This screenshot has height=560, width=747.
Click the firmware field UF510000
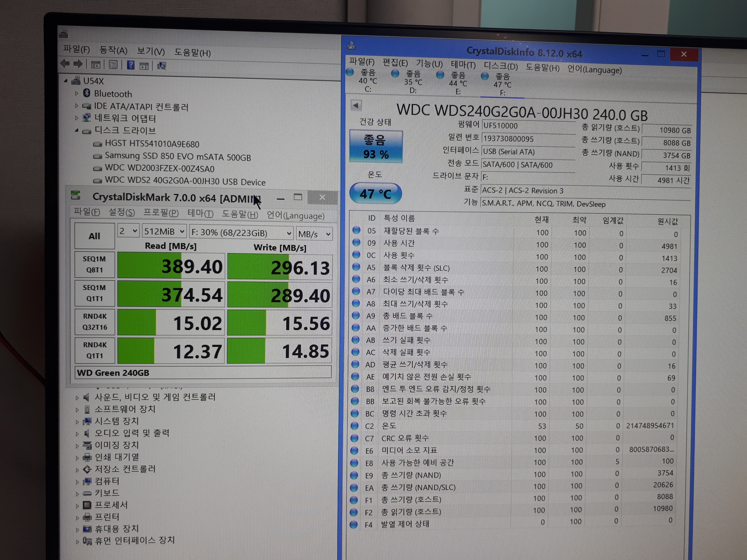point(528,126)
